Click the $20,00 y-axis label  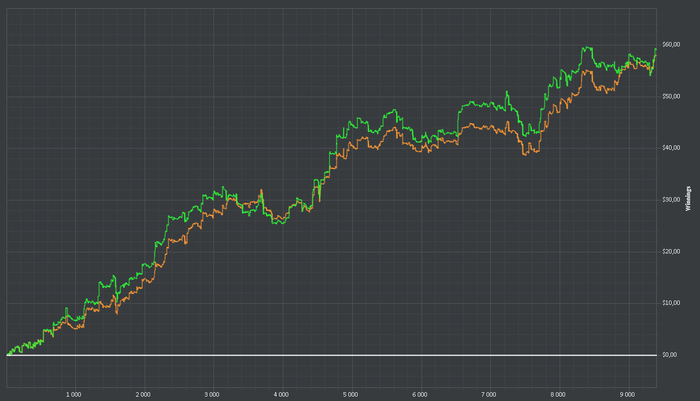pos(671,251)
